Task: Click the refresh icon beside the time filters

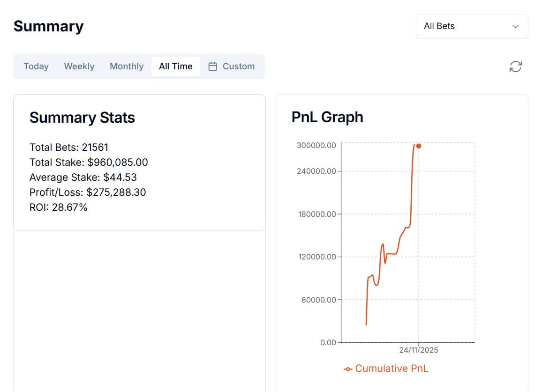Action: [515, 67]
